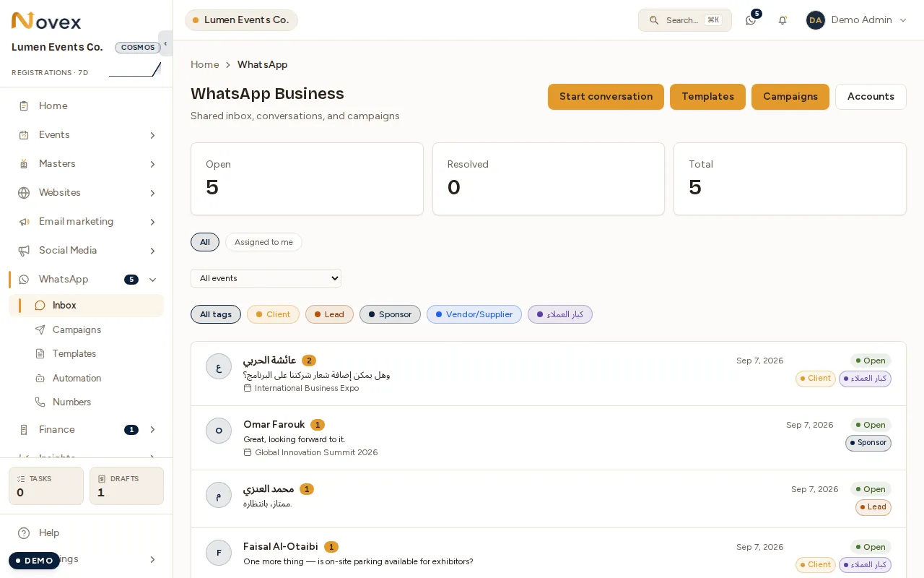Click the orange Templates button

(707, 97)
